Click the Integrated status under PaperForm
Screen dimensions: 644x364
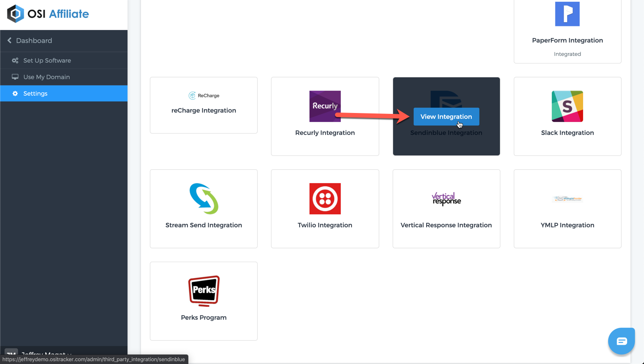point(567,54)
